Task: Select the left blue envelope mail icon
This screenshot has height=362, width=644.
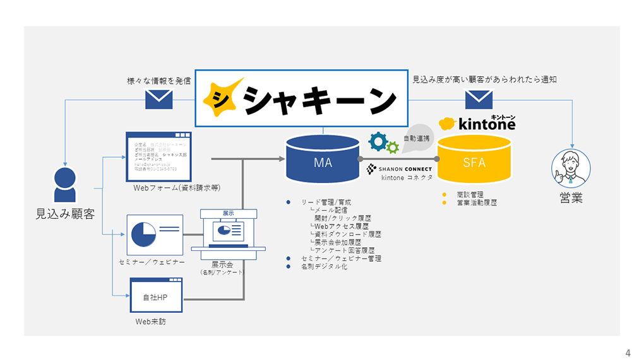Action: click(x=159, y=99)
